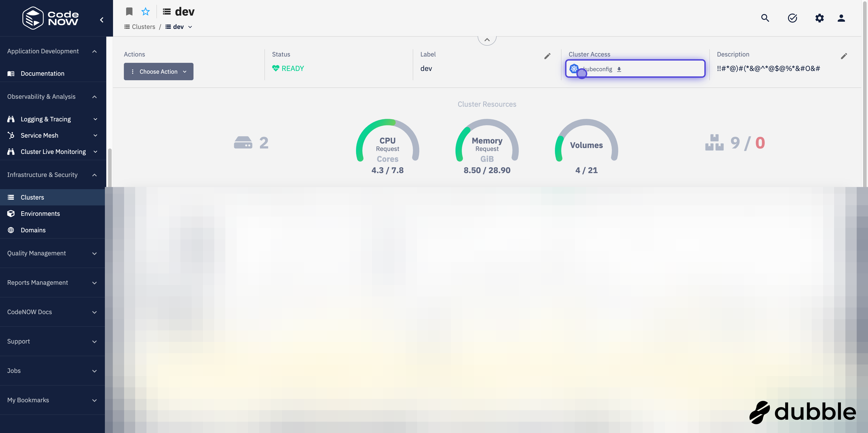Viewport: 868px width, 433px height.
Task: Download the kubeconfig file
Action: point(619,69)
